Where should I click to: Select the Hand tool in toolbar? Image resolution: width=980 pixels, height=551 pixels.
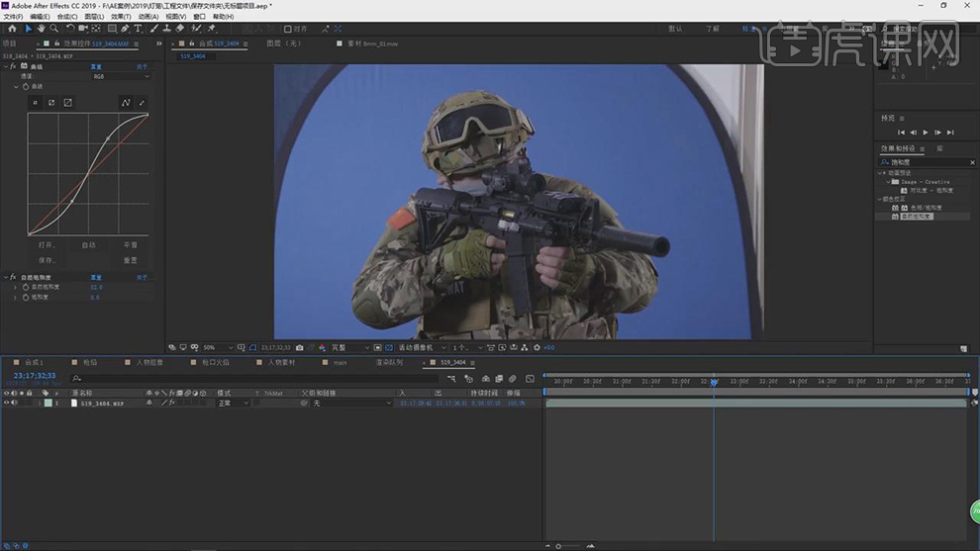click(41, 29)
